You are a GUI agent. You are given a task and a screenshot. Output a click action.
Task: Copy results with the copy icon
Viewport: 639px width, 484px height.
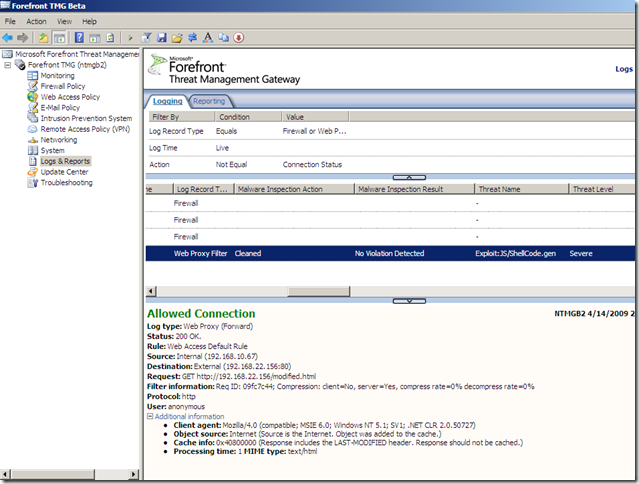point(223,38)
